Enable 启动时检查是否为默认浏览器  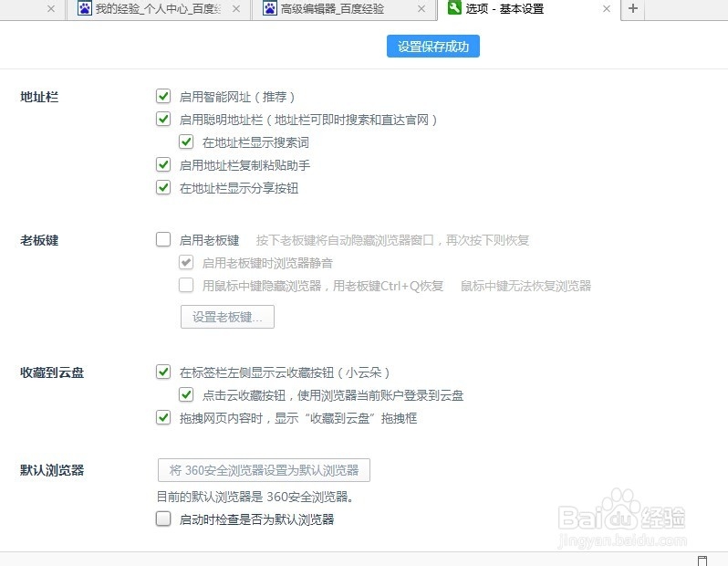click(x=163, y=519)
